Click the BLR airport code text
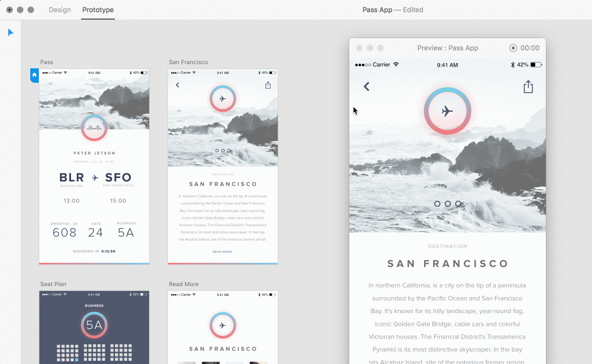This screenshot has width=592, height=364. point(72,177)
